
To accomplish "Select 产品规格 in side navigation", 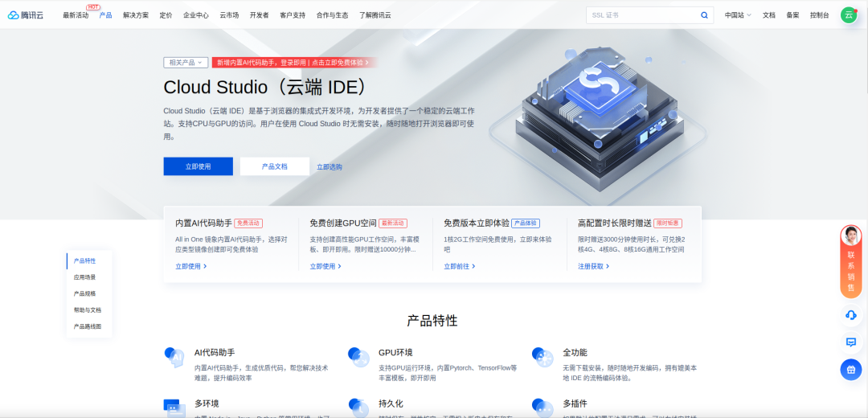I will click(x=84, y=293).
